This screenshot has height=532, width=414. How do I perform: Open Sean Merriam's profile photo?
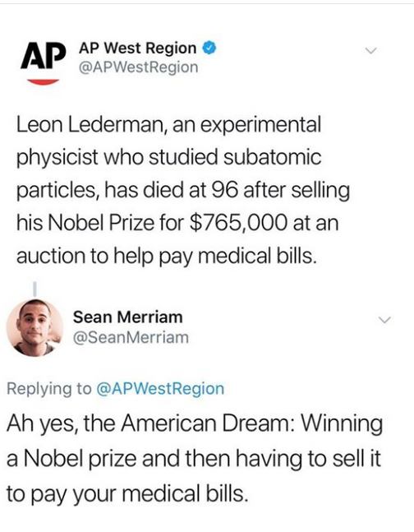click(x=35, y=328)
